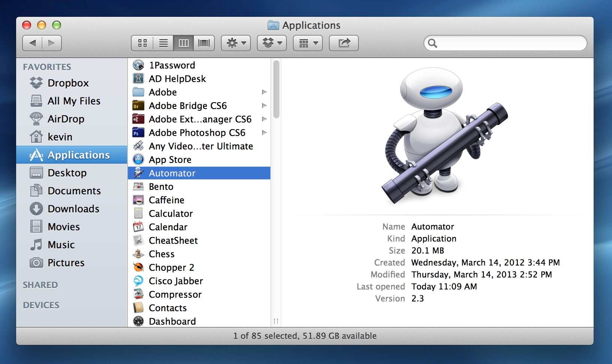Select the AD HelpDesk icon

click(x=138, y=79)
